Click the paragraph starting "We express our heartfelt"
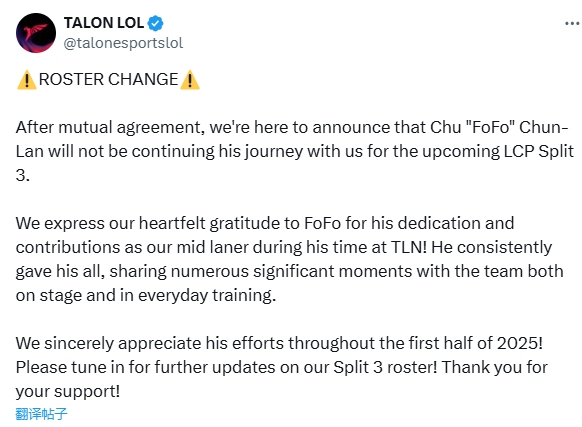Viewport: 582px width, 427px height. pyautogui.click(x=290, y=259)
